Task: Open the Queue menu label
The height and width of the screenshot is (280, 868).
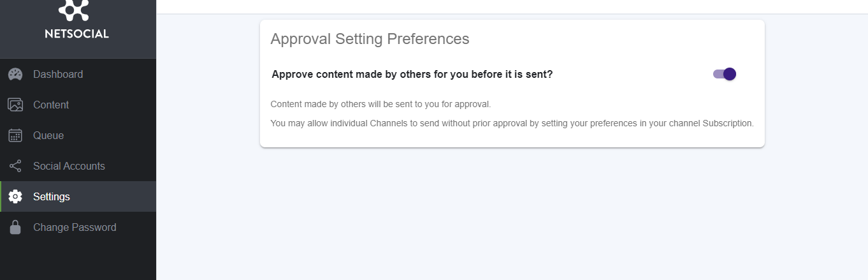Action: click(48, 135)
